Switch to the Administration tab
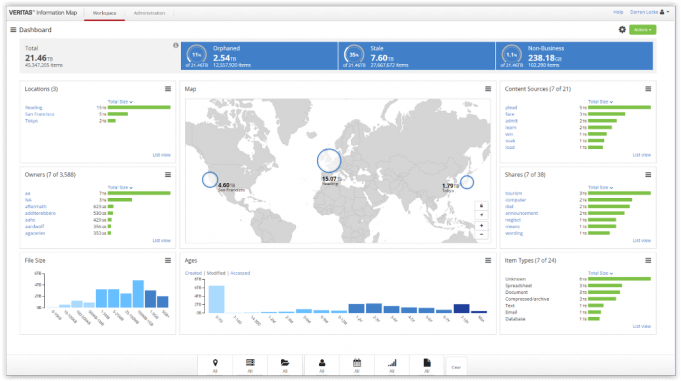The width and height of the screenshot is (681, 381). click(149, 13)
